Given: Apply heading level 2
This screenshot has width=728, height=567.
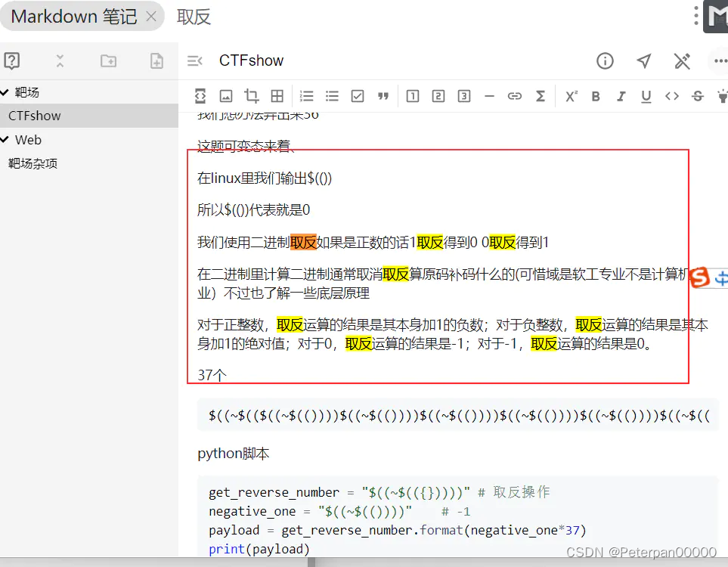Looking at the screenshot, I should coord(438,96).
